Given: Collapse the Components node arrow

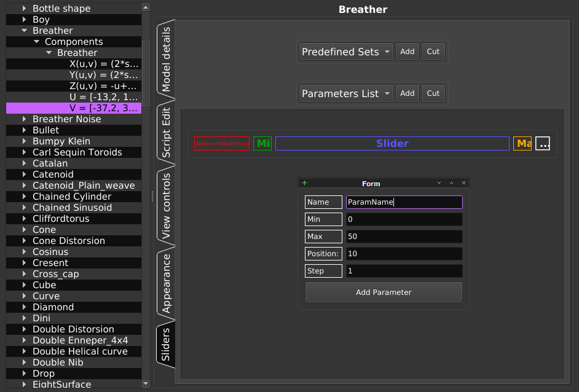Looking at the screenshot, I should 36,42.
